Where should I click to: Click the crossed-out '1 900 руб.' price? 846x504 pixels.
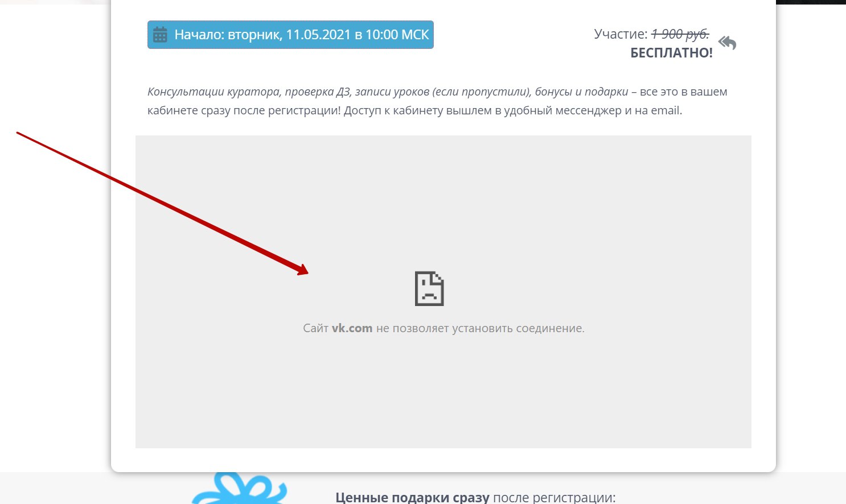point(680,34)
